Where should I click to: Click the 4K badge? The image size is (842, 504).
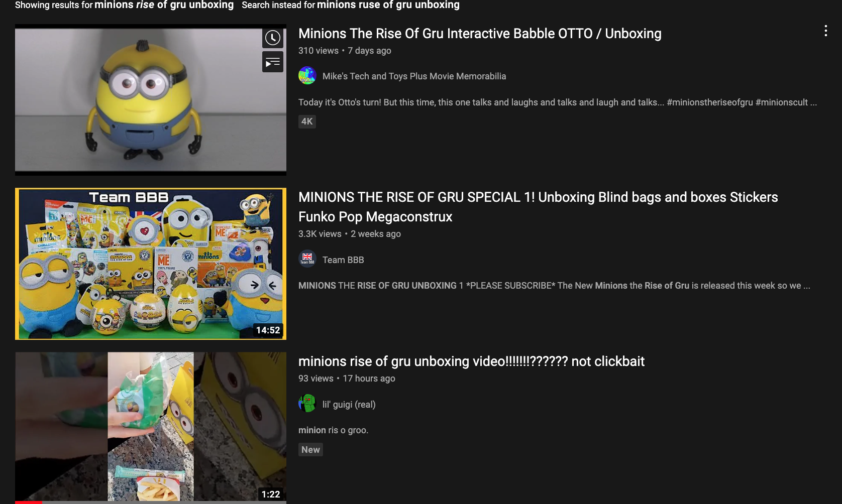pos(307,121)
